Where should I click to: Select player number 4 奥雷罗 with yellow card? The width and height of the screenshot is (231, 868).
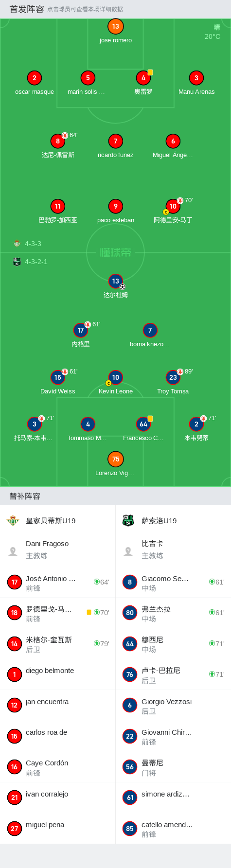143,78
